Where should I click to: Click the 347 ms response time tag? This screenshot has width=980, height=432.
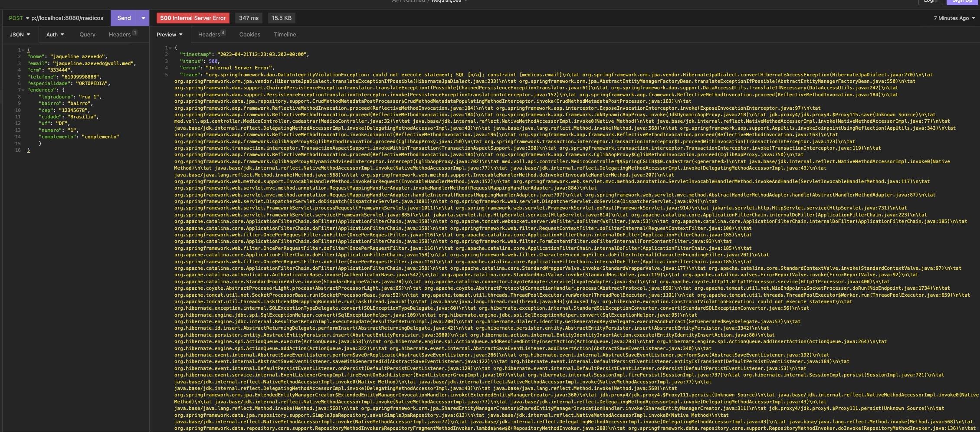[x=249, y=18]
